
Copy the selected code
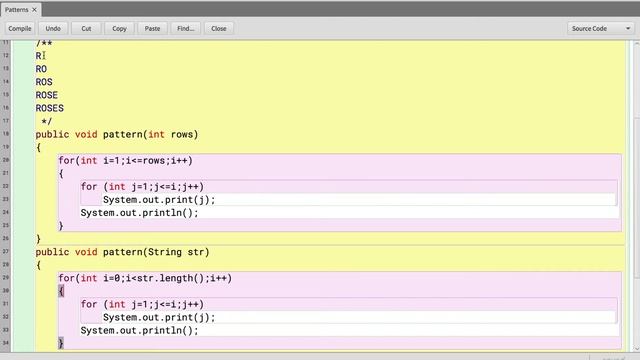click(x=119, y=29)
